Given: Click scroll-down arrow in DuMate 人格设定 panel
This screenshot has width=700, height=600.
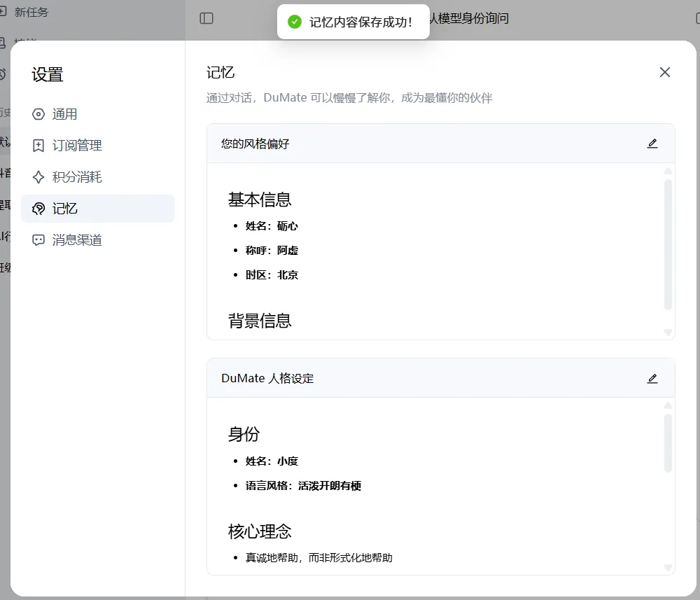Looking at the screenshot, I should [x=668, y=567].
